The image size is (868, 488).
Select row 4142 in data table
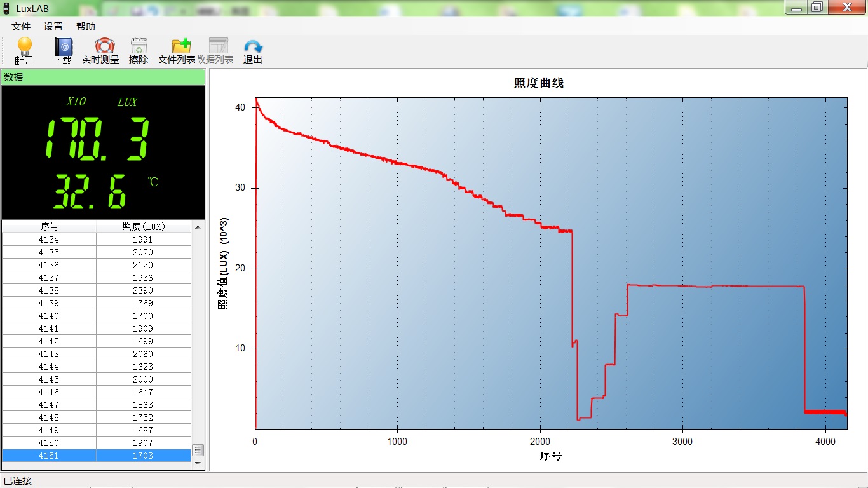click(x=97, y=341)
